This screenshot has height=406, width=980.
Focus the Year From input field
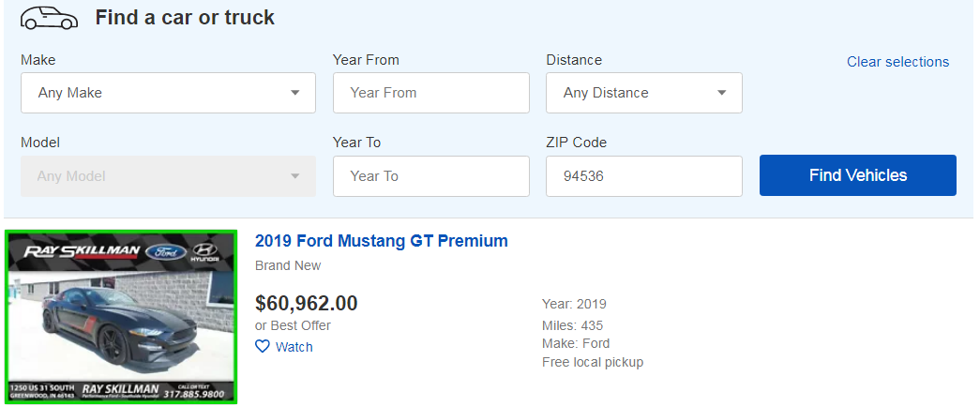click(431, 93)
